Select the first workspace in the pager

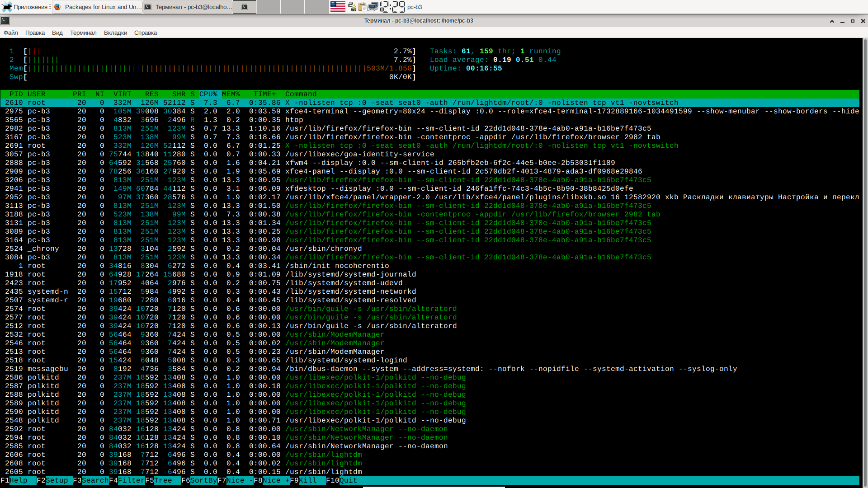[x=245, y=7]
